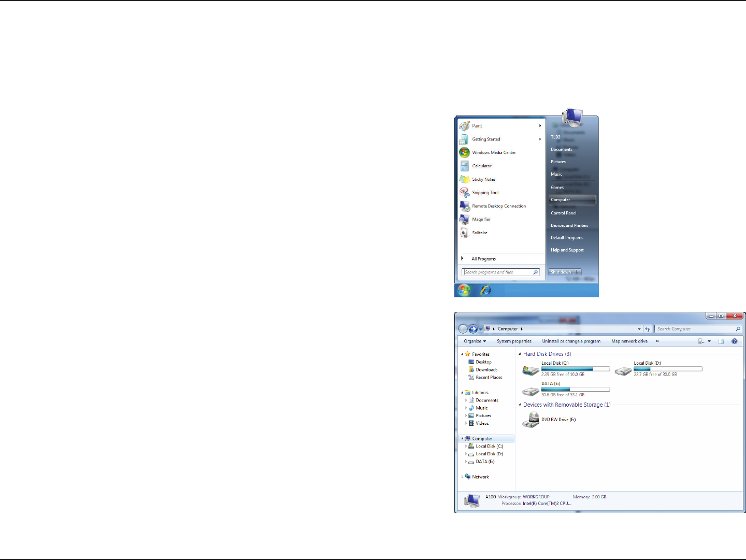Click the Windows Start orb
This screenshot has height=560, width=746.
(x=464, y=290)
